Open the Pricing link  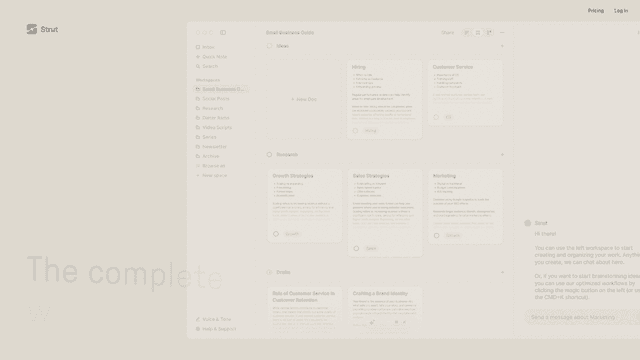(596, 11)
